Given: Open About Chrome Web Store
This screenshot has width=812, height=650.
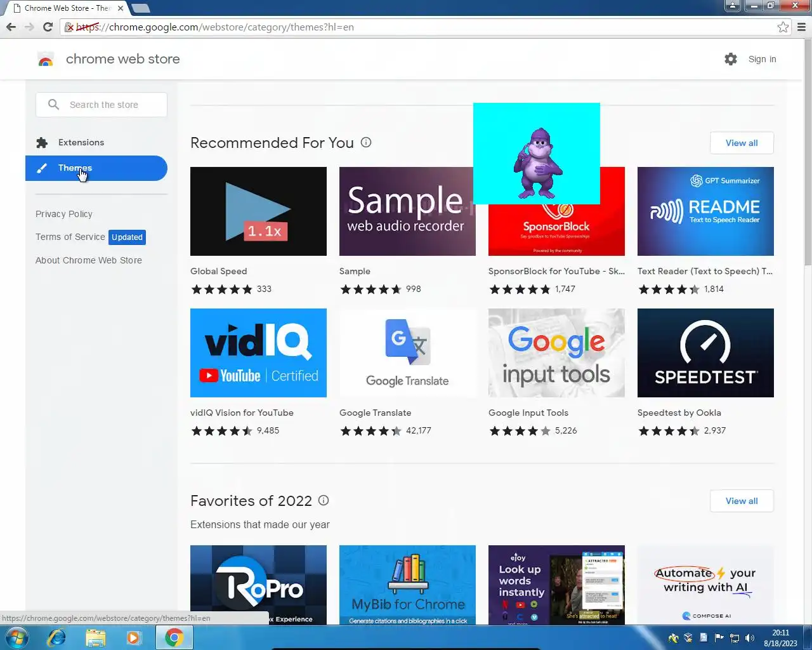Looking at the screenshot, I should tap(89, 260).
